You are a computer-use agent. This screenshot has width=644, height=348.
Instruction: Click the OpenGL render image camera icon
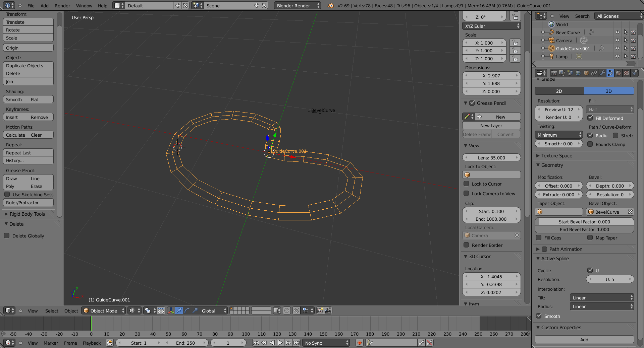tap(320, 310)
